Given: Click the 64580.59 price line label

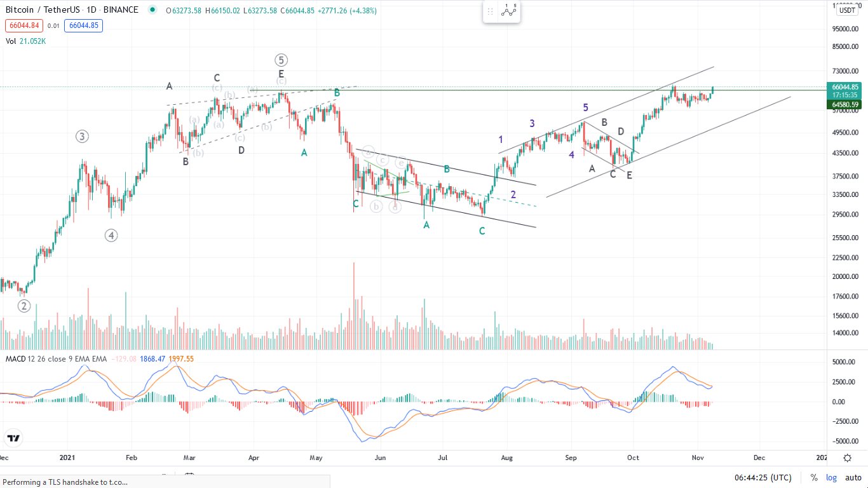Looking at the screenshot, I should point(846,105).
